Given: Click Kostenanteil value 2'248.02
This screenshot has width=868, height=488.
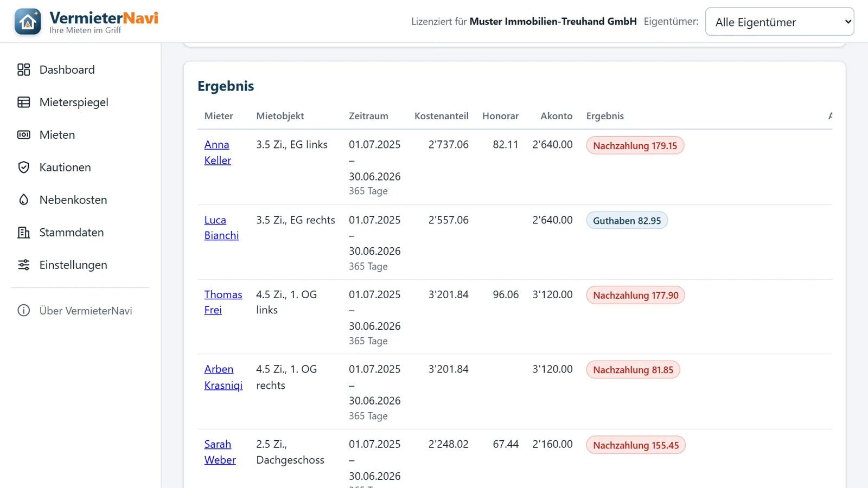Looking at the screenshot, I should pos(448,444).
